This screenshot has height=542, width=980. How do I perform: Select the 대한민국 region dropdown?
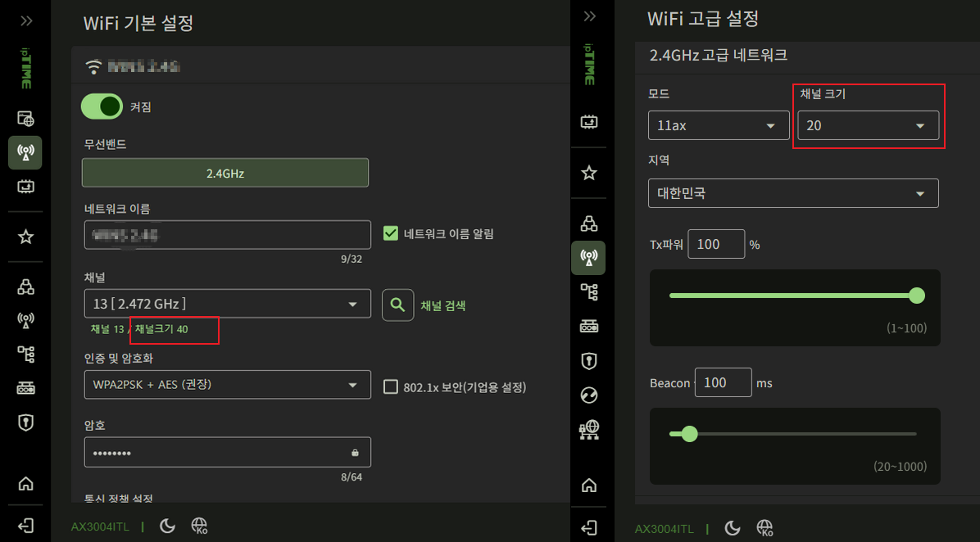click(x=793, y=193)
